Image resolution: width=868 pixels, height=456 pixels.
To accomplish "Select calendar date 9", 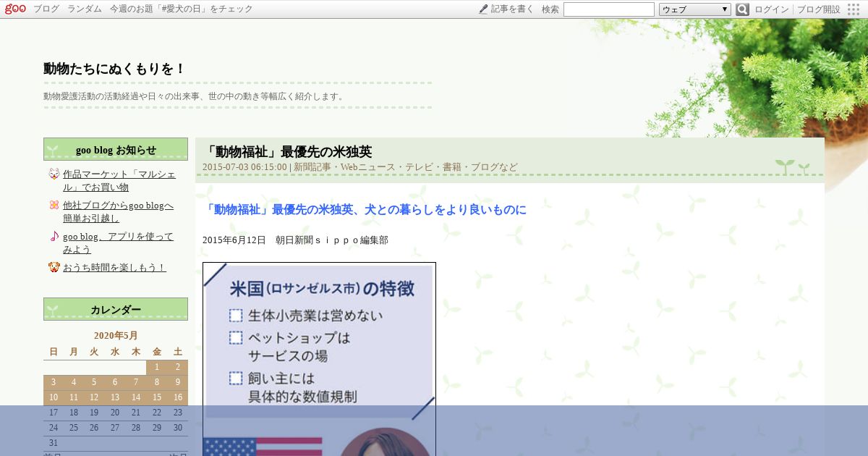I will click(177, 382).
